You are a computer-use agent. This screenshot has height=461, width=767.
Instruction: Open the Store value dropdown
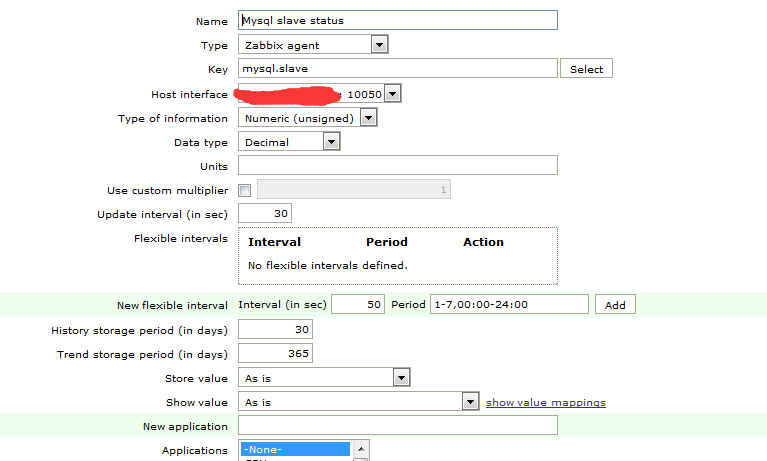(324, 377)
